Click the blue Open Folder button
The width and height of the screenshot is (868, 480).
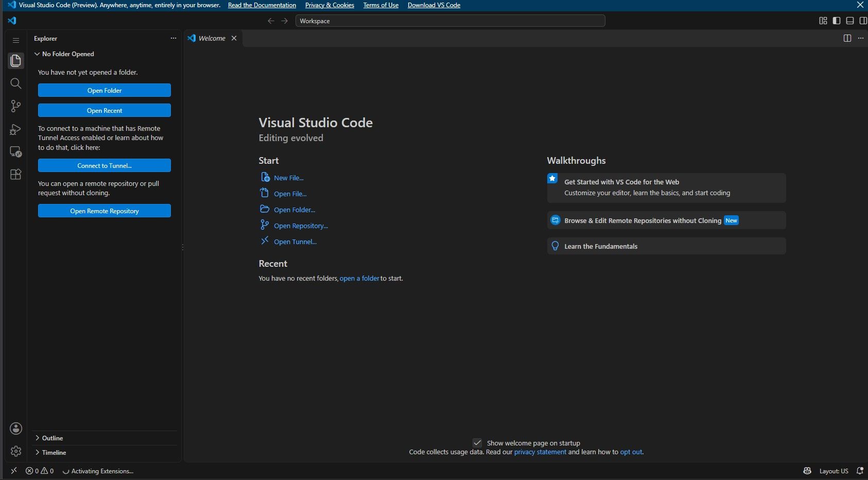105,90
